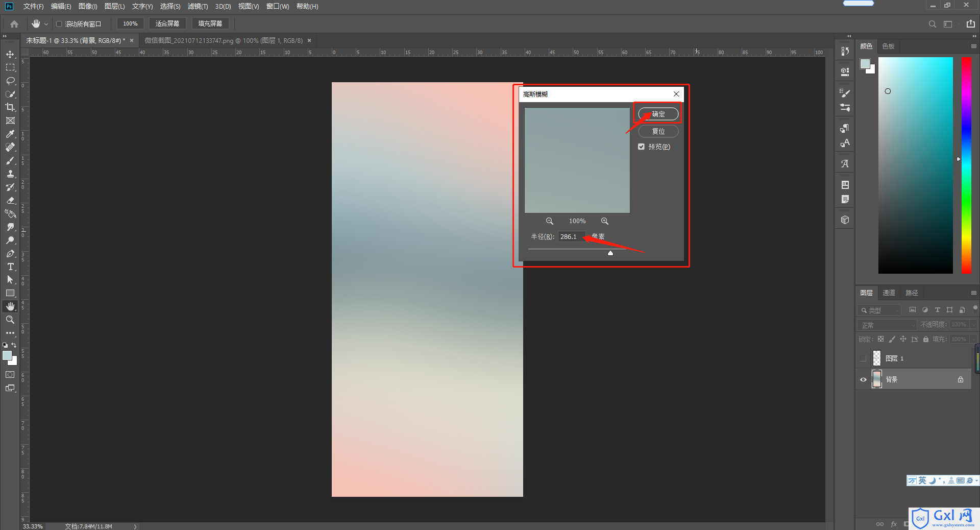The image size is (980, 530).
Task: Select the History Brush tool
Action: pos(10,187)
